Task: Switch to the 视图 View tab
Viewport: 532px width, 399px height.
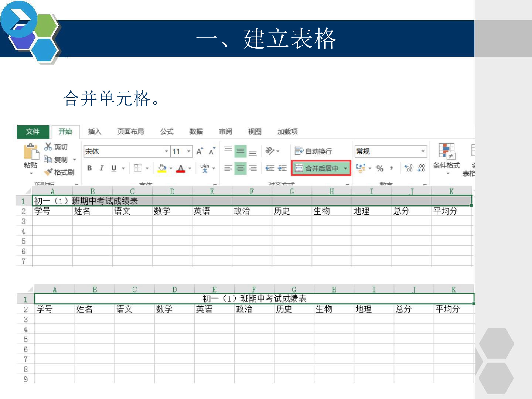Action: [255, 132]
